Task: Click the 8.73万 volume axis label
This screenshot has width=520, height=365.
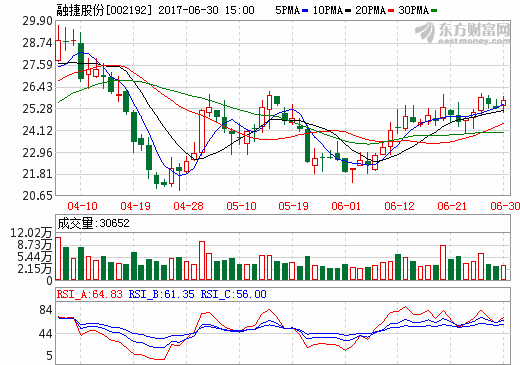Action: [x=35, y=245]
